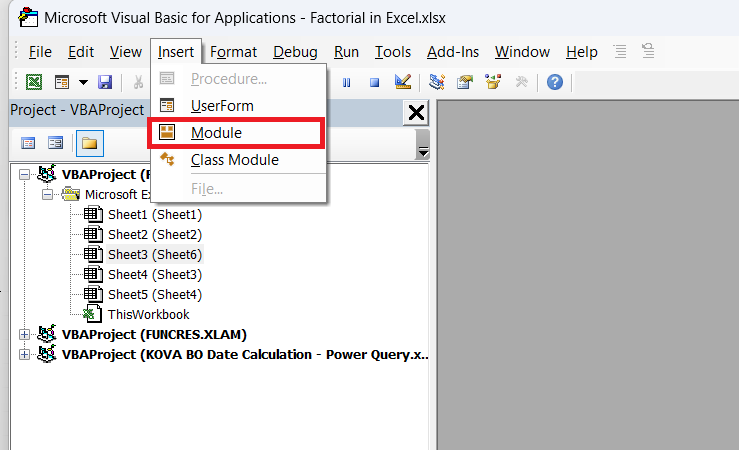Collapse the Microsoft Excel Objects folder node
Viewport: 739px width, 450px height.
click(47, 195)
